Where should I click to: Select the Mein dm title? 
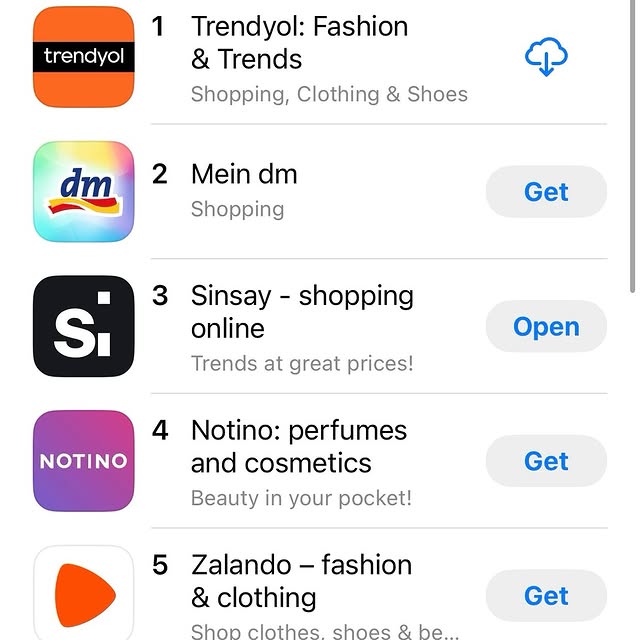[244, 174]
